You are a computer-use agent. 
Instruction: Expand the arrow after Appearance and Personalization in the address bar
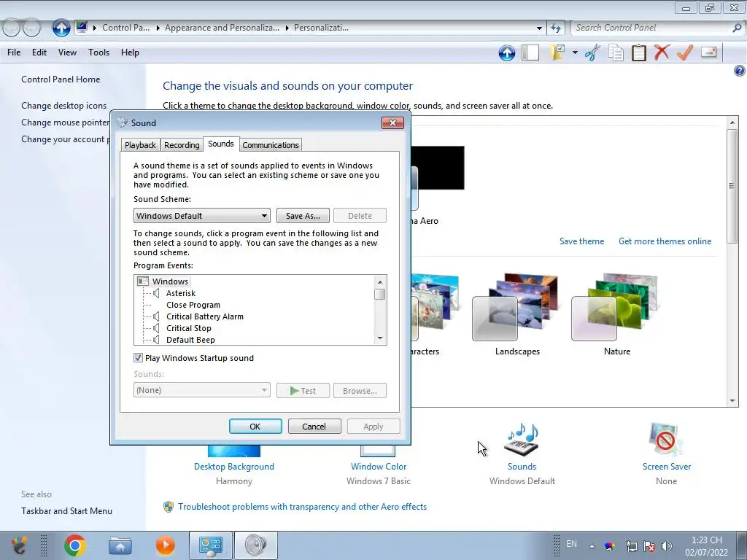(x=287, y=28)
